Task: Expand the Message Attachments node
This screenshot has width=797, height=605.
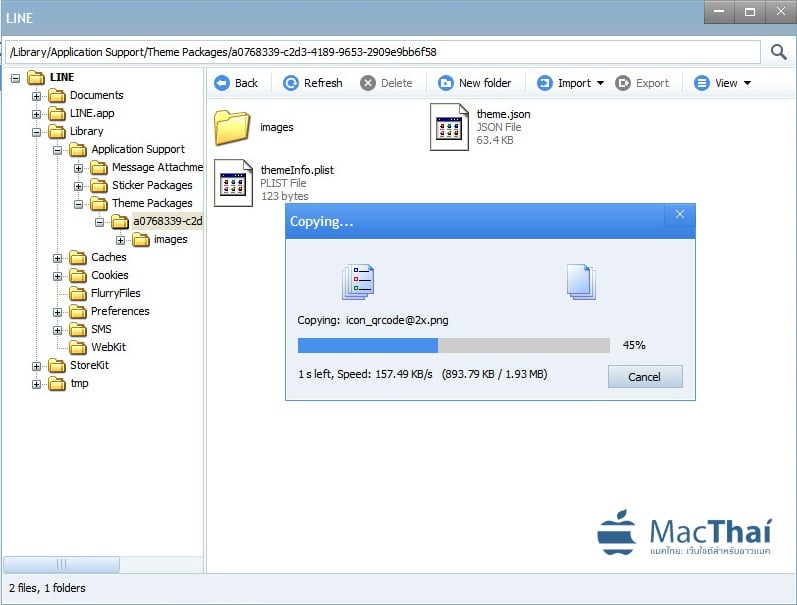Action: (78, 168)
